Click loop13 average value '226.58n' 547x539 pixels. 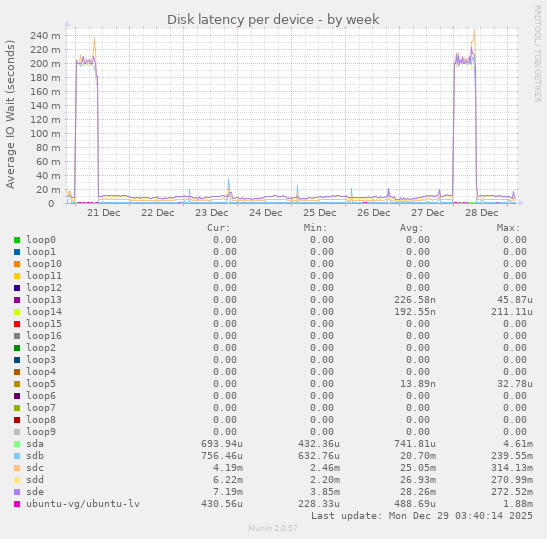(x=415, y=300)
